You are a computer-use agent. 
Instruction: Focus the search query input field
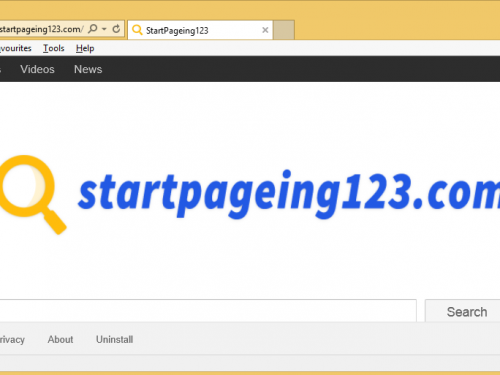208,311
